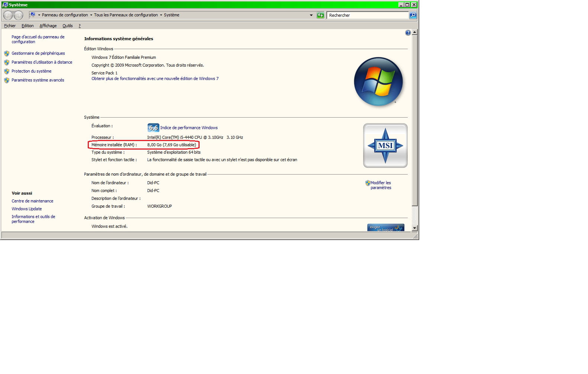Click the Back navigation arrow button
The image size is (588, 374).
pyautogui.click(x=8, y=15)
